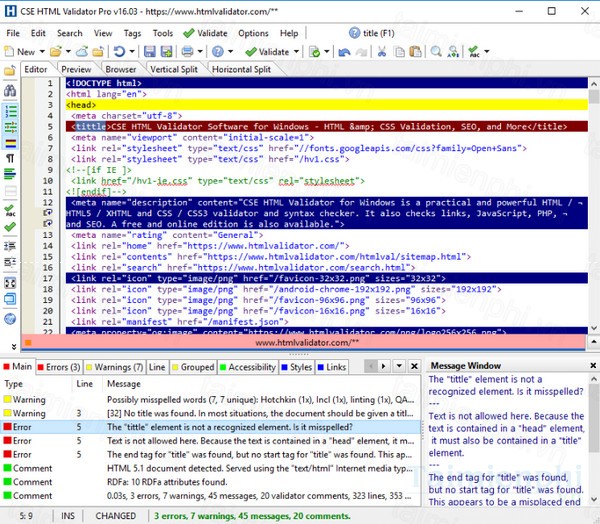Click the blue help question-mark toolbar icon
600x524 pixels.
tap(218, 52)
